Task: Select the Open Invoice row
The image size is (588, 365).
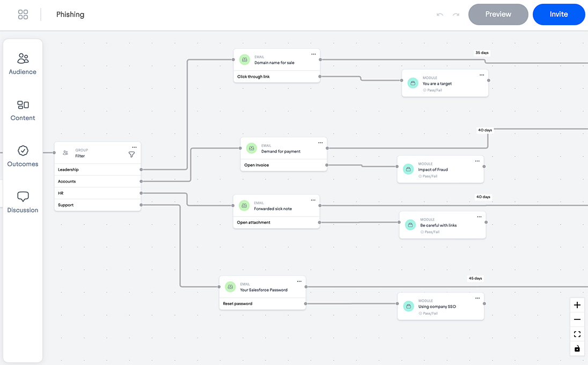Action: tap(283, 165)
